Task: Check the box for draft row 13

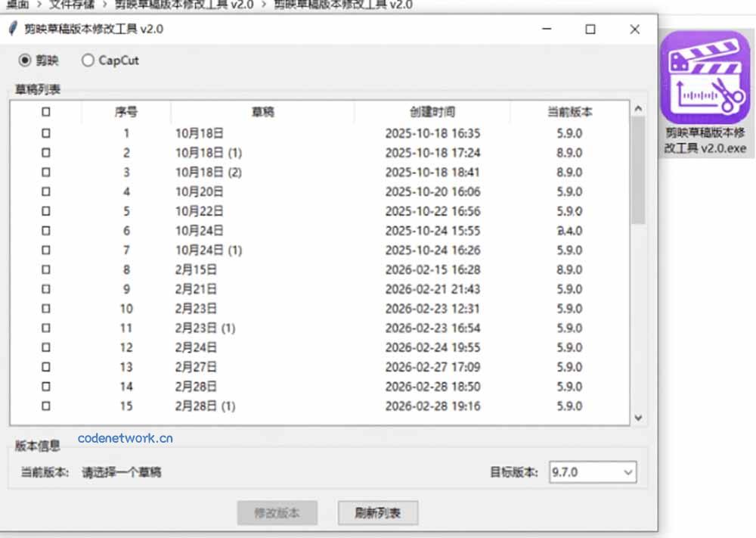Action: click(46, 367)
